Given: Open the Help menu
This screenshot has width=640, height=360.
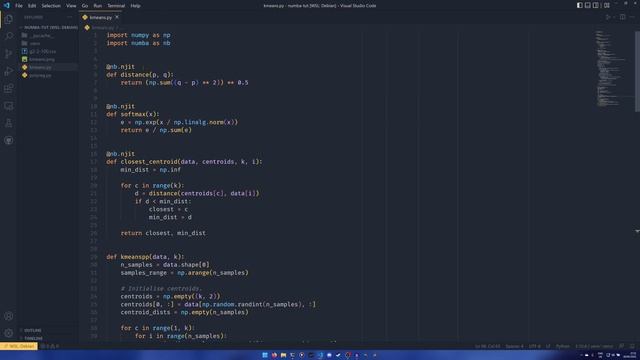Looking at the screenshot, I should pyautogui.click(x=136, y=6).
